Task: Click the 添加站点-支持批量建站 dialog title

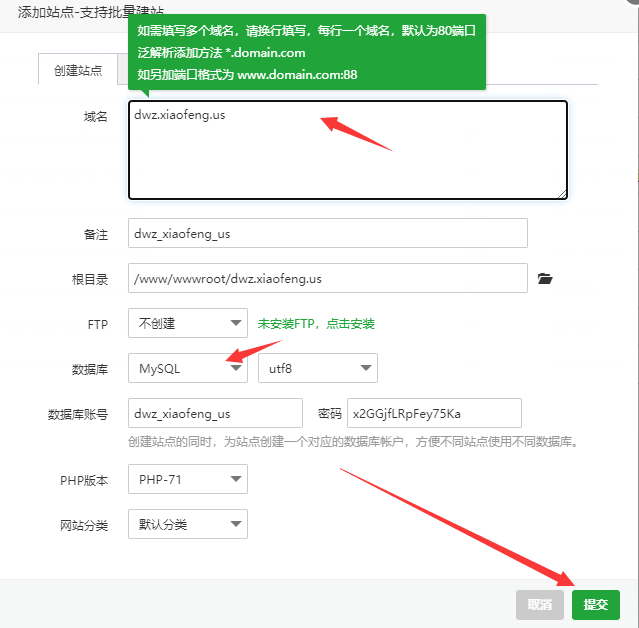Action: (91, 12)
